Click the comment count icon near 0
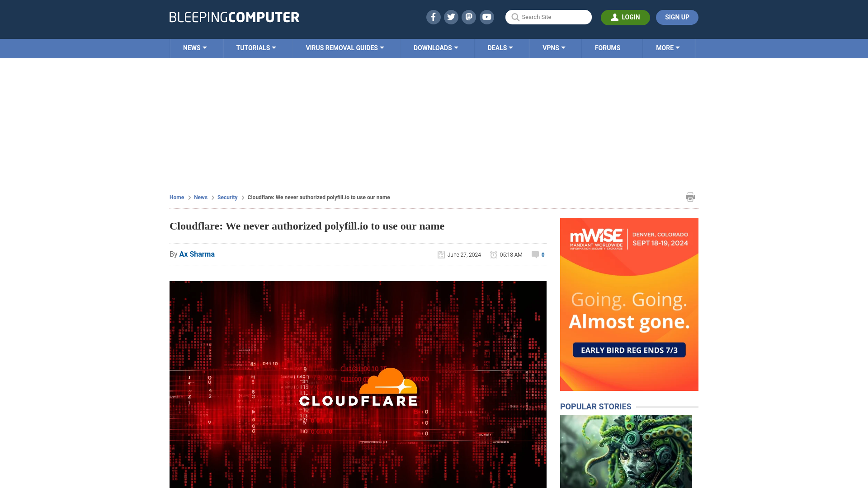The width and height of the screenshot is (868, 488). [x=534, y=254]
